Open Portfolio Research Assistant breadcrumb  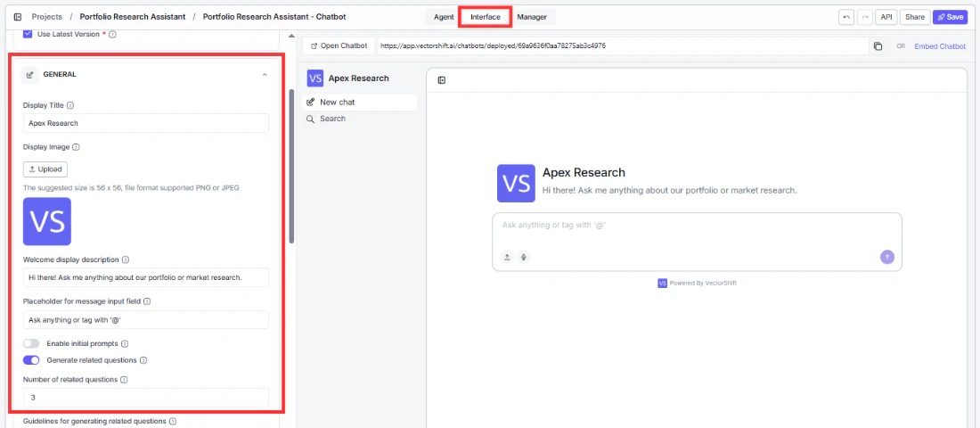point(133,17)
